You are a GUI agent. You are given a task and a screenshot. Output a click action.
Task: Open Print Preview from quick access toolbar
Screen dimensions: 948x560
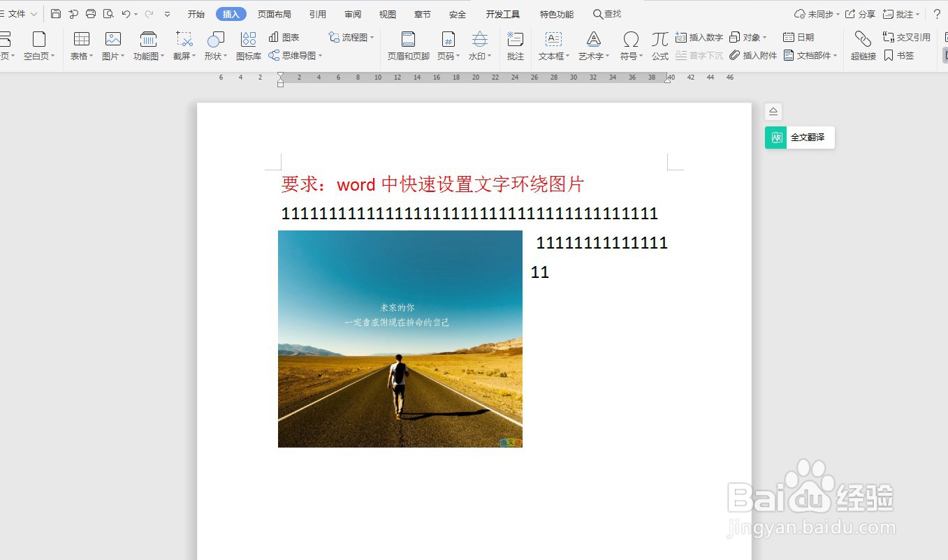pos(108,14)
